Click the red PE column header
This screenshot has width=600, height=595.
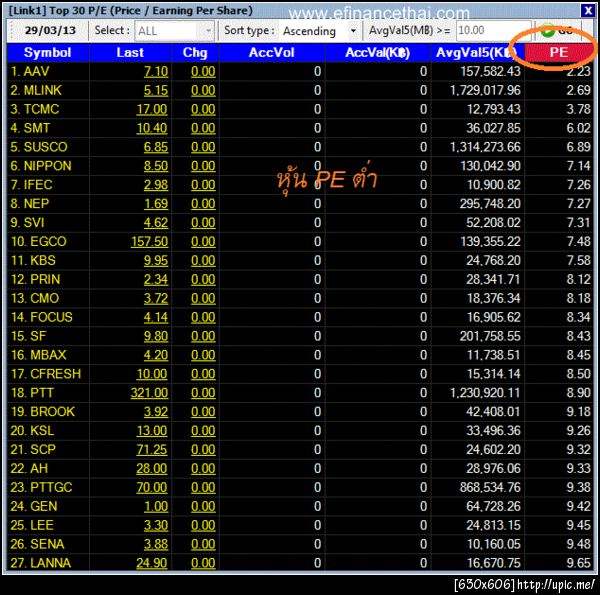[559, 52]
